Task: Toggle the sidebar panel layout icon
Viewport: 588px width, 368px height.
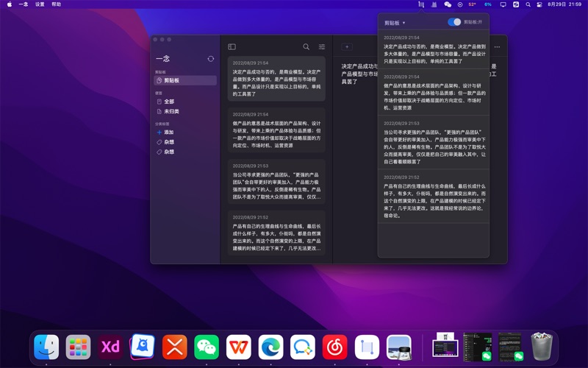Action: [232, 47]
